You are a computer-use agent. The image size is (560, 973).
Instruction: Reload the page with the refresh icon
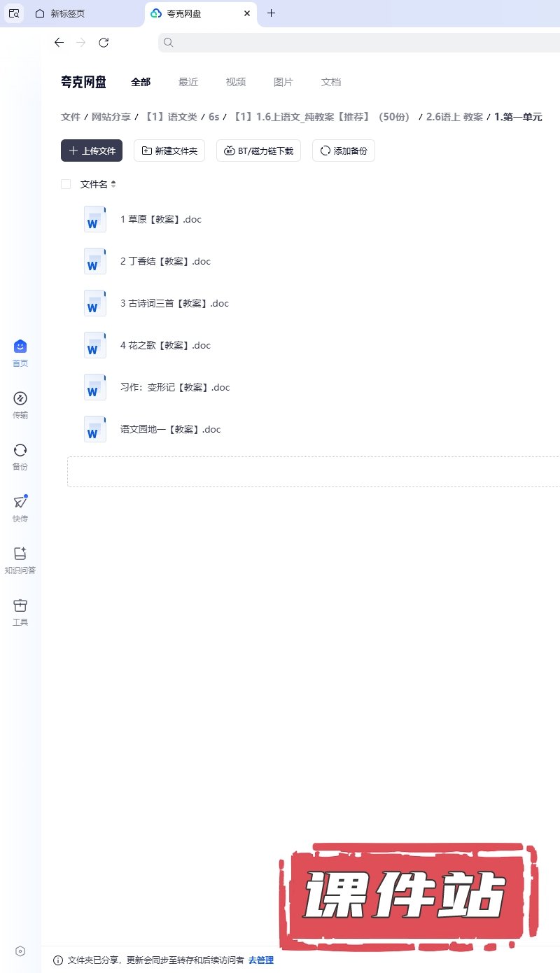104,43
